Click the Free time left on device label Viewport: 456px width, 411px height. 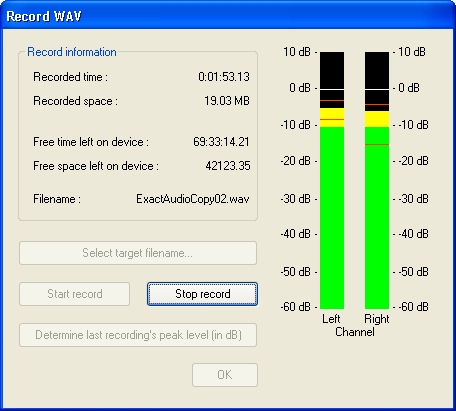91,142
